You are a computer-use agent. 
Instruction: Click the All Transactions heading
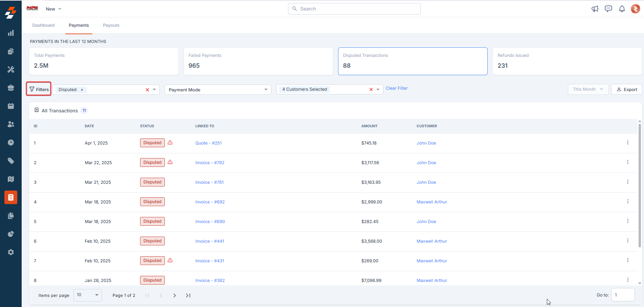(x=60, y=111)
